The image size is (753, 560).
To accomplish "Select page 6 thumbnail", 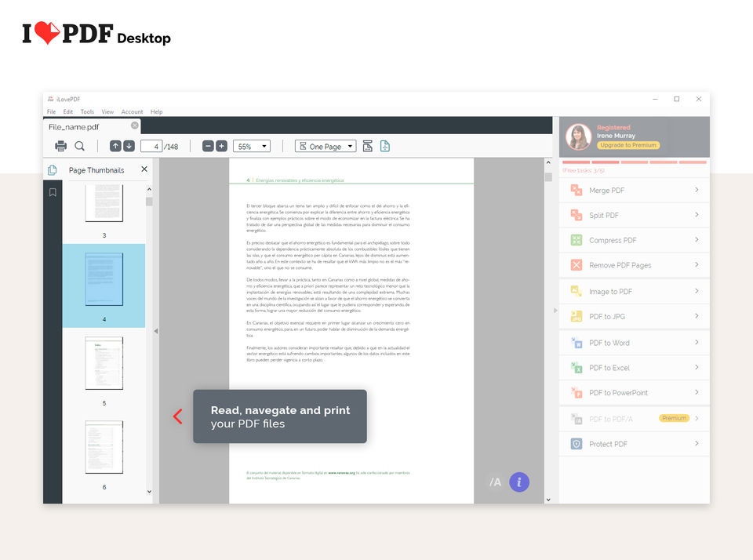I will 104,447.
